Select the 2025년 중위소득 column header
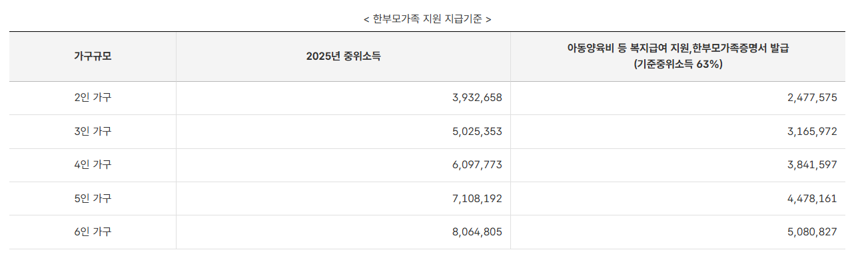Viewport: 868px width, 260px height. 344,57
